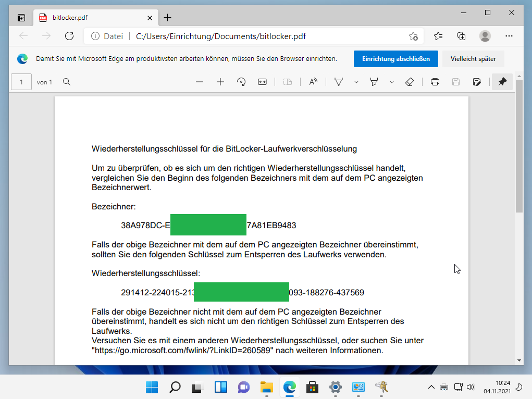Open Chat from the taskbar
Image resolution: width=532 pixels, height=399 pixels.
[x=244, y=387]
